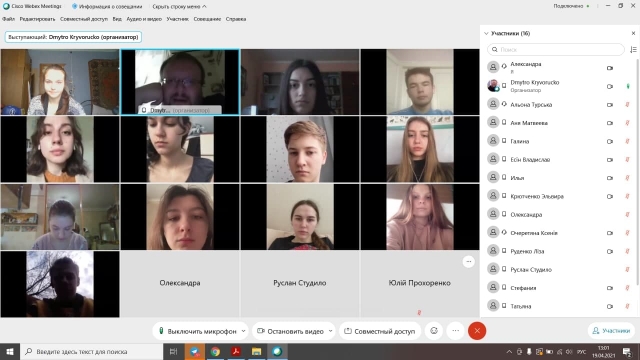The width and height of the screenshot is (640, 360).
Task: Close the Участники panel with X
Action: point(633,33)
